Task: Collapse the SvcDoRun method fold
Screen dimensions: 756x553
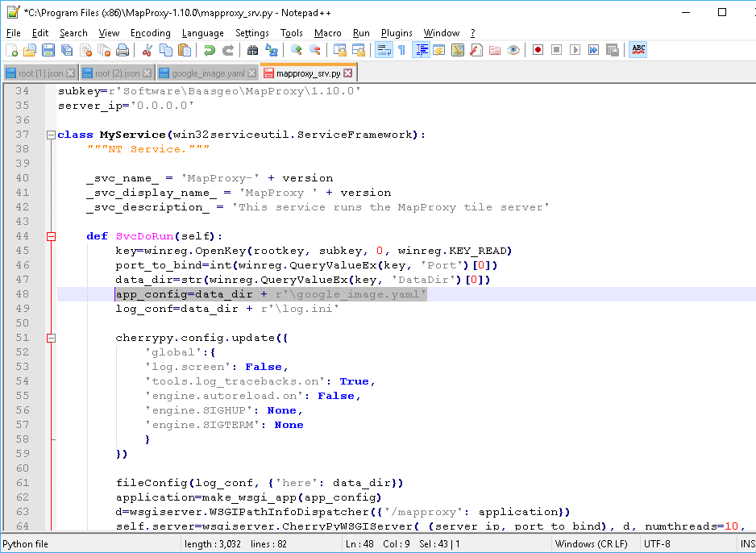Action: click(50, 235)
